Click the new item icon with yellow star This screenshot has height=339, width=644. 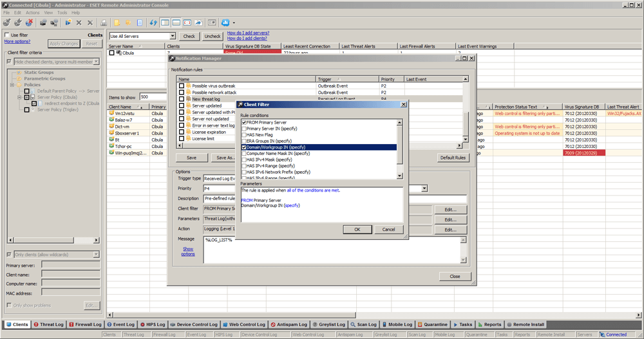[68, 23]
